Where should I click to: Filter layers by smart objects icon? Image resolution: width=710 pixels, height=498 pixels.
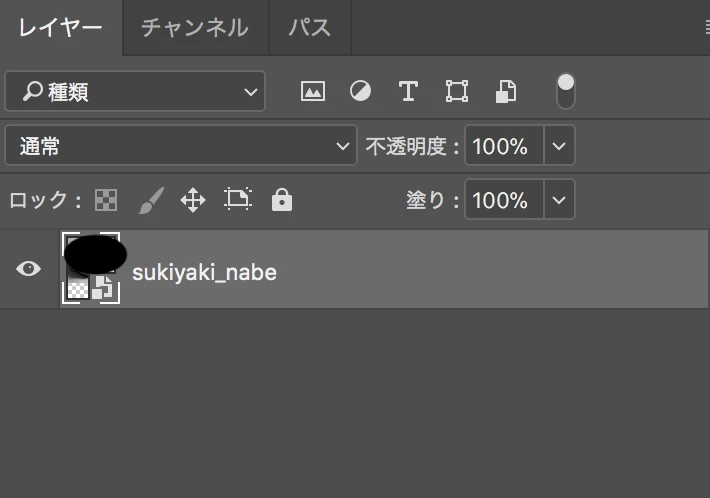pyautogui.click(x=505, y=91)
